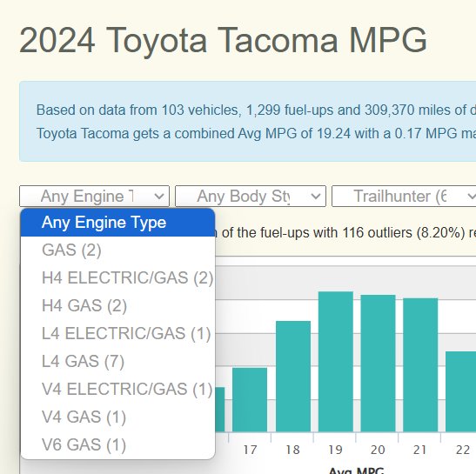
Task: Open the Trailhunter trim dropdown
Action: pyautogui.click(x=404, y=196)
